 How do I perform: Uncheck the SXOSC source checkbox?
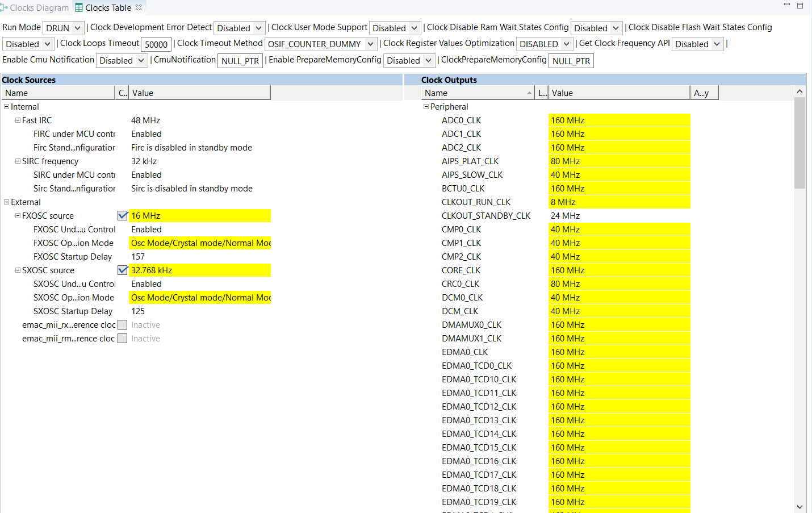(122, 270)
